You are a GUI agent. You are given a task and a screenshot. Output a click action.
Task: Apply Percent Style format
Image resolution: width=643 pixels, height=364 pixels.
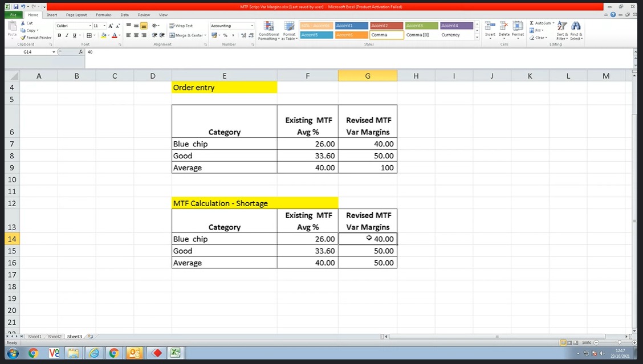pos(225,36)
